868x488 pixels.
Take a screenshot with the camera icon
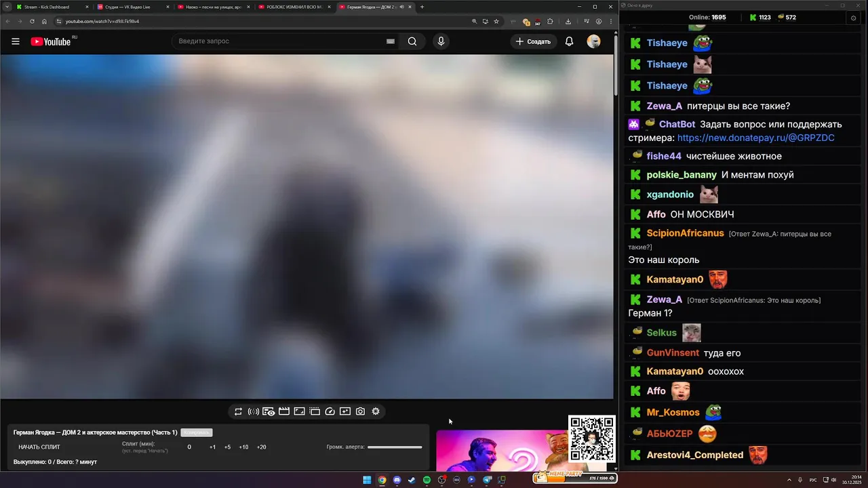click(x=360, y=411)
